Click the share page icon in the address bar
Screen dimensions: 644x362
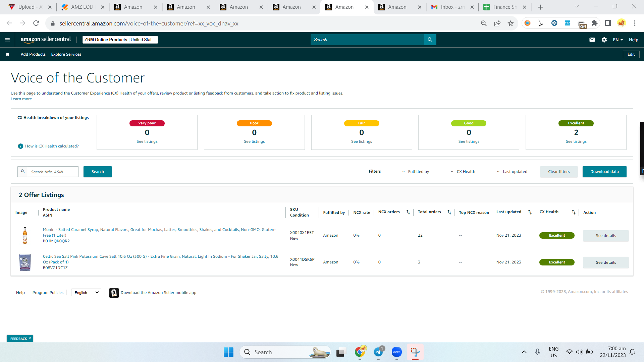click(x=497, y=23)
